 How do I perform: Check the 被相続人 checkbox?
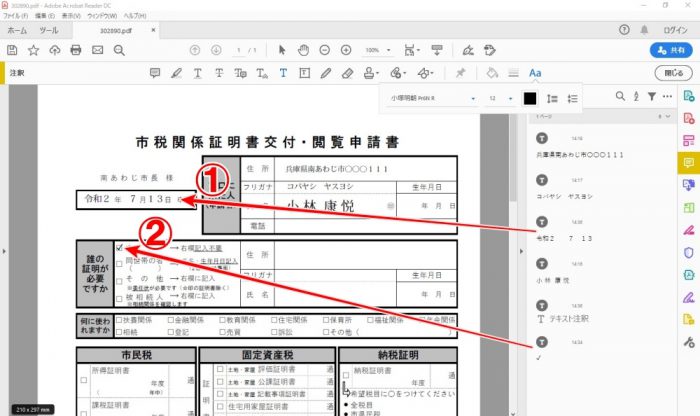click(x=119, y=299)
